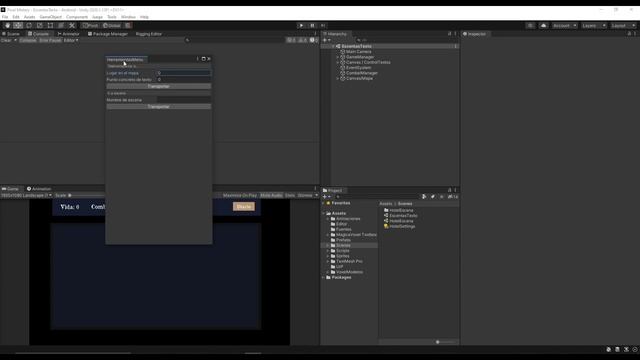
Task: Open the Game view resolution dropdown
Action: pos(26,196)
